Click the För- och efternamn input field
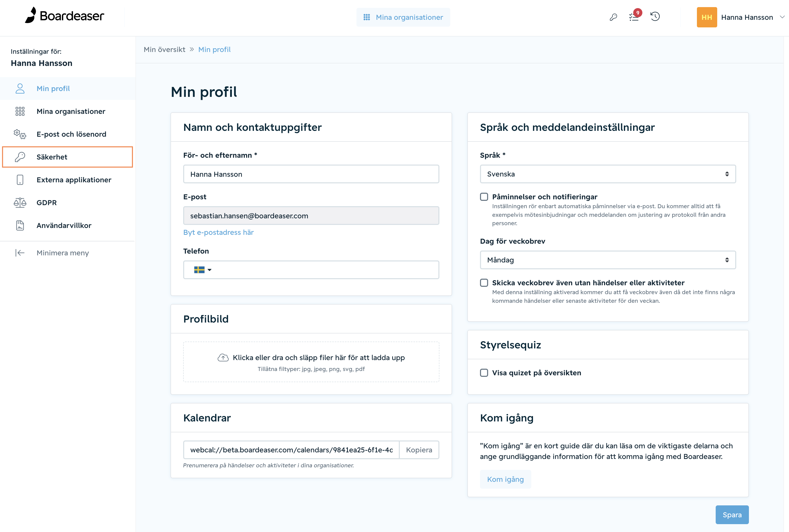The width and height of the screenshot is (789, 532). 311,174
